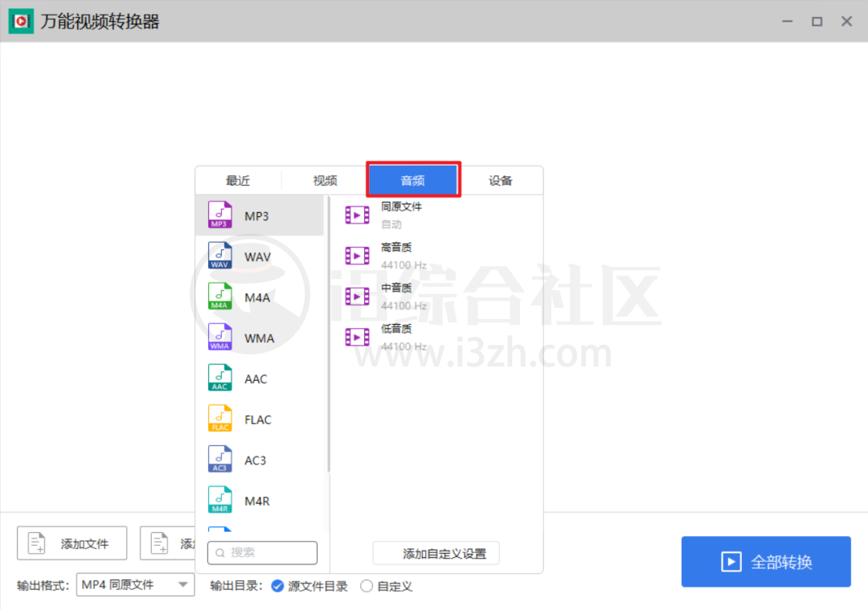The height and width of the screenshot is (610, 868).
Task: Focus the 搜索 format search field
Action: [x=262, y=552]
